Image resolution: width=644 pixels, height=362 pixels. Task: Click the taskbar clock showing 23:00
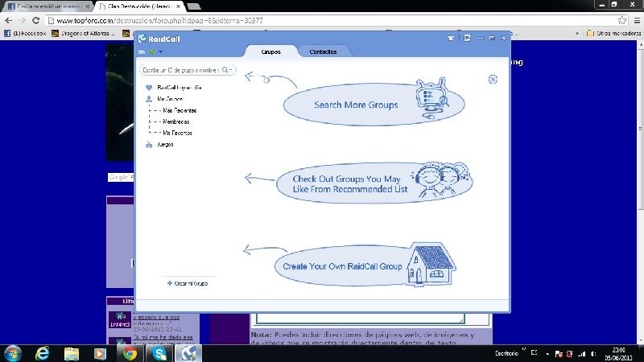(618, 354)
